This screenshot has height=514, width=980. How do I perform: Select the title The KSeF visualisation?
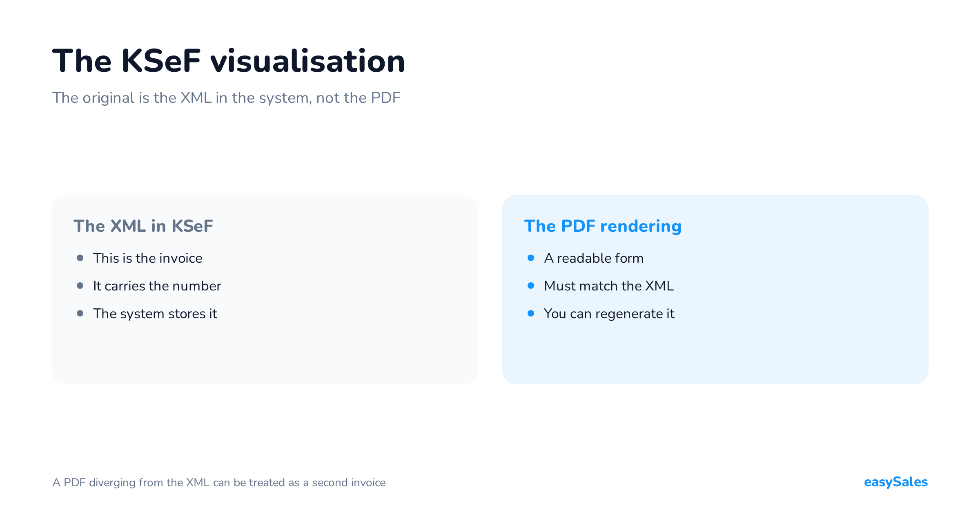tap(229, 61)
